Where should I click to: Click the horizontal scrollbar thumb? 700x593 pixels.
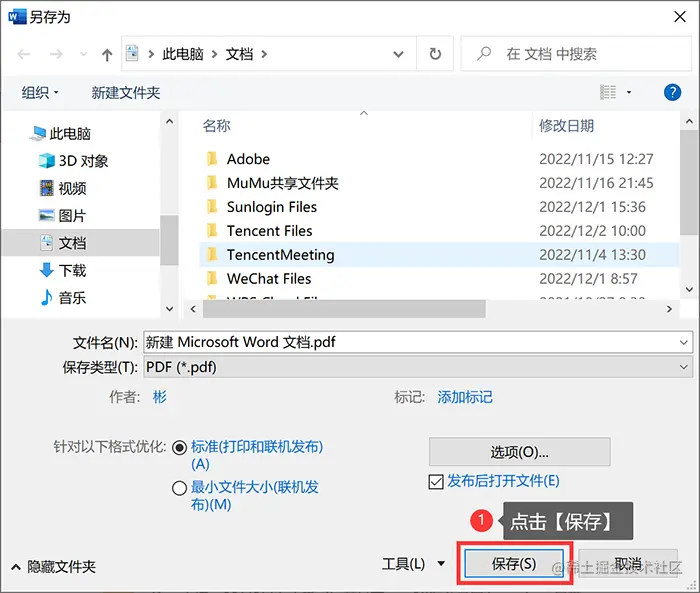pyautogui.click(x=344, y=309)
